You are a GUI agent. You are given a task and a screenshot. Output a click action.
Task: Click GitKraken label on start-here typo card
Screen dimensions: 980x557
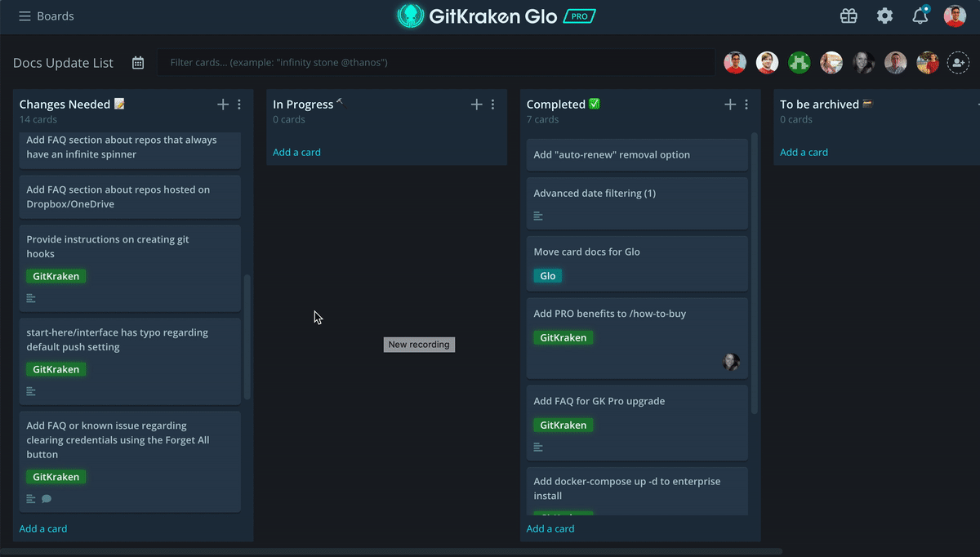[x=56, y=369]
